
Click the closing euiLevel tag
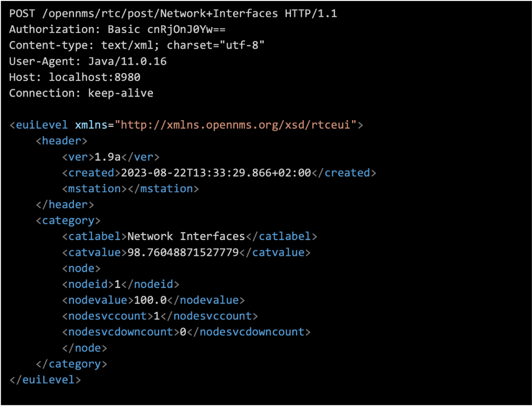coord(45,379)
